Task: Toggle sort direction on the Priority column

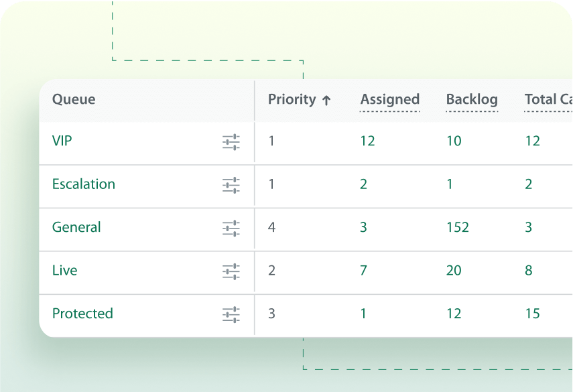Action: point(327,99)
